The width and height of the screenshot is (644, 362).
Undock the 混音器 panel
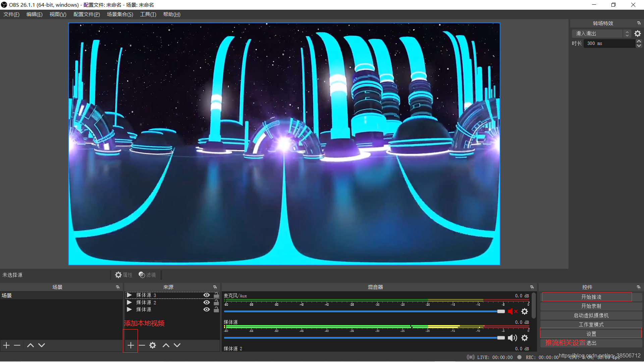532,287
